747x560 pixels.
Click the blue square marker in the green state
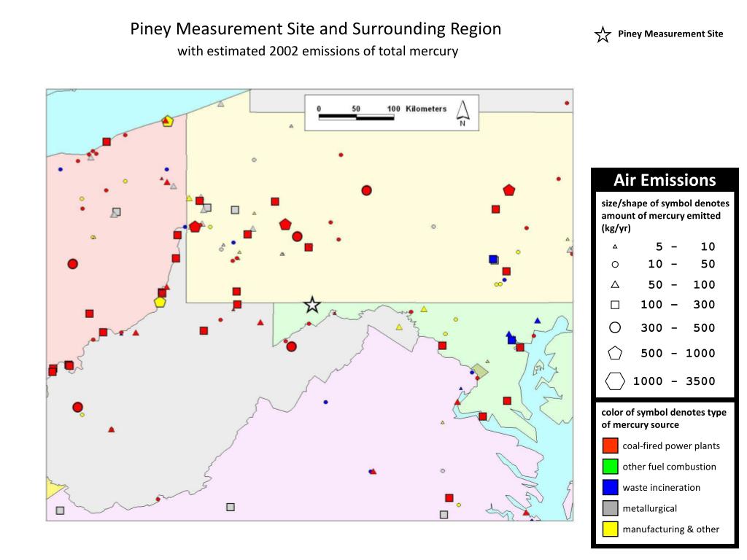pyautogui.click(x=511, y=340)
